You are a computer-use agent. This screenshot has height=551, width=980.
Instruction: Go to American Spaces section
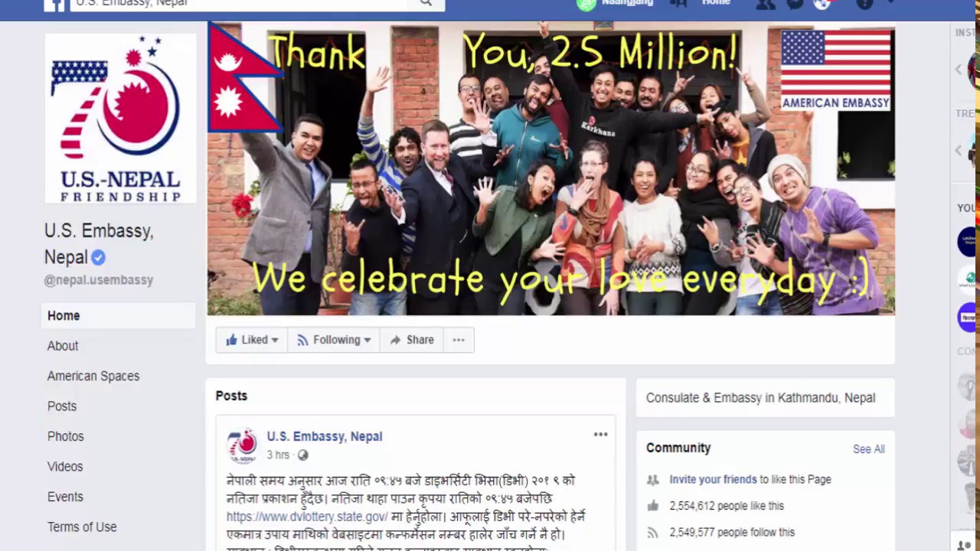click(x=93, y=376)
